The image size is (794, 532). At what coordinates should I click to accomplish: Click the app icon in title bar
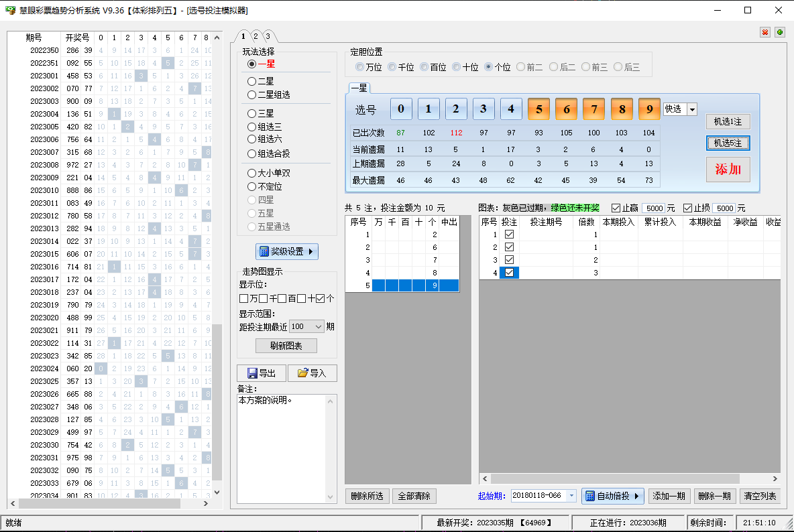click(x=10, y=10)
